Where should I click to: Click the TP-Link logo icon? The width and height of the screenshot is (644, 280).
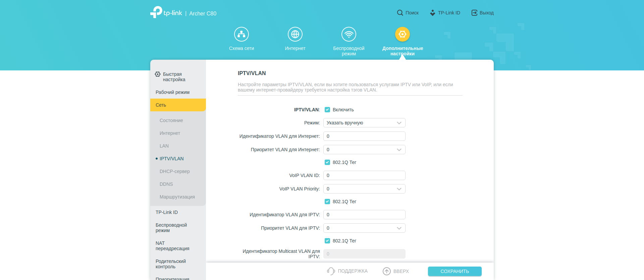(x=156, y=12)
